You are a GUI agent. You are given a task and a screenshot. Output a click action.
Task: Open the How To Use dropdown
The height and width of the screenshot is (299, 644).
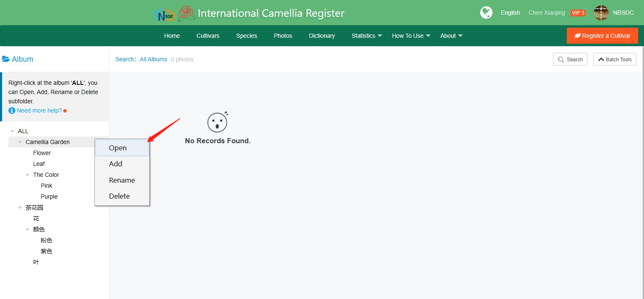point(411,36)
